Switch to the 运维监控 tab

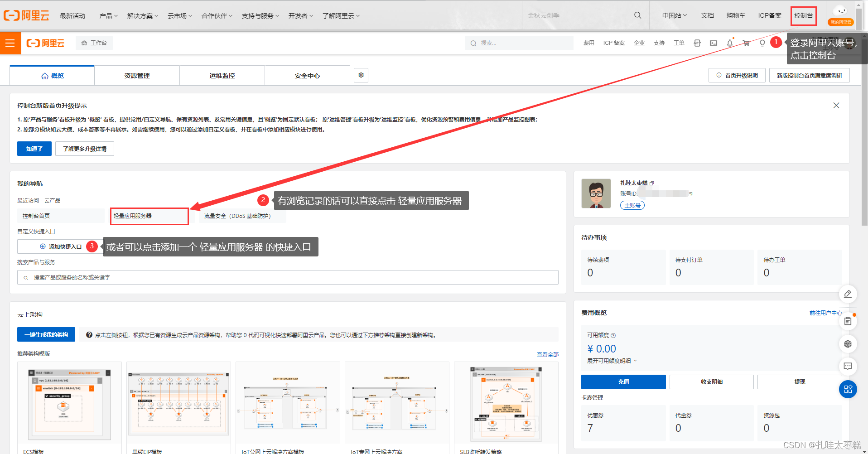[x=222, y=76]
